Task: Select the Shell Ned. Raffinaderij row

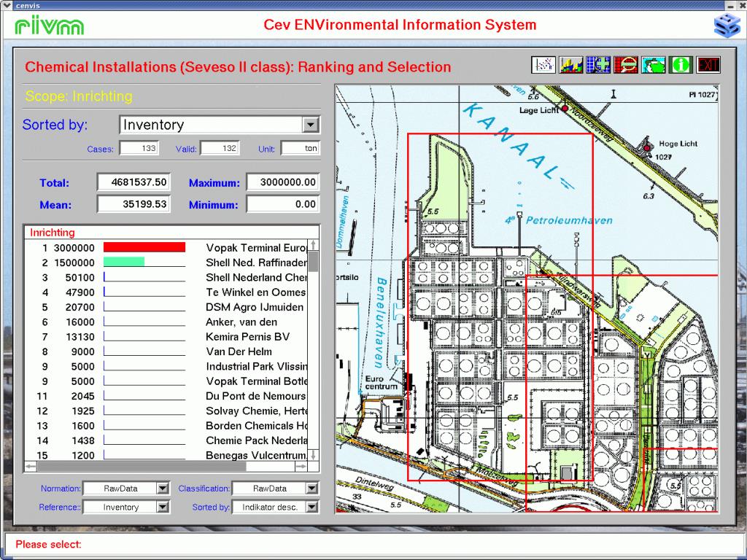Action: 166,262
